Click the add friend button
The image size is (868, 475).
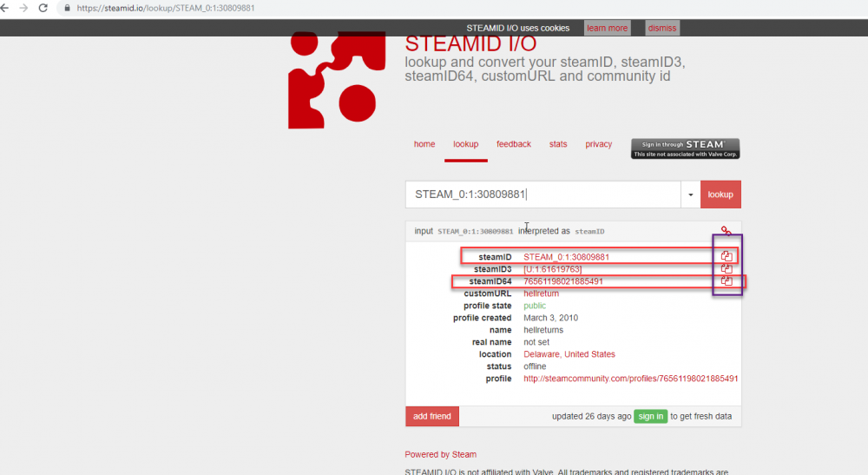click(431, 416)
